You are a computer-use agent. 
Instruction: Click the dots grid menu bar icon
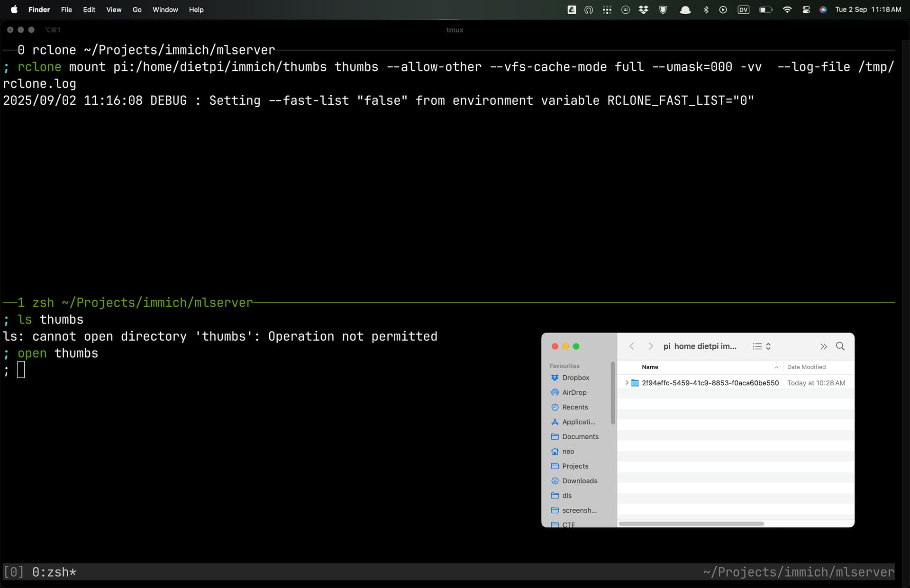(607, 9)
